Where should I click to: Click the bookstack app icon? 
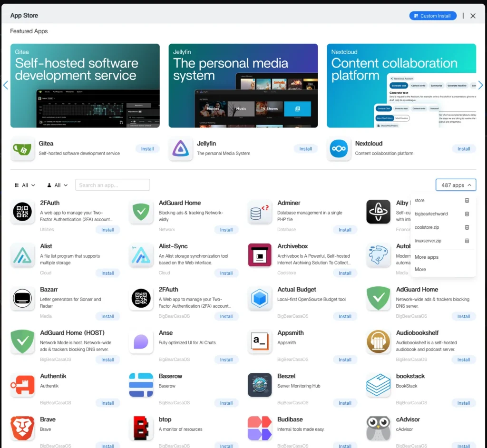[x=378, y=385]
